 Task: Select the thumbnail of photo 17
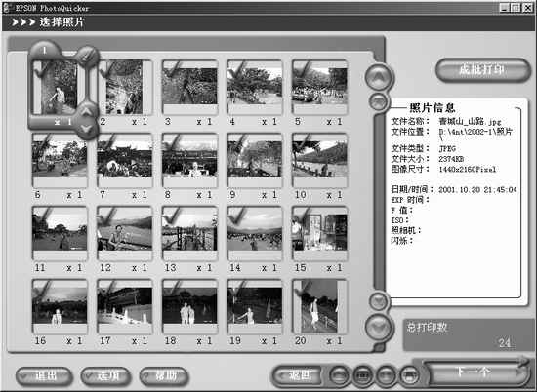tap(125, 306)
